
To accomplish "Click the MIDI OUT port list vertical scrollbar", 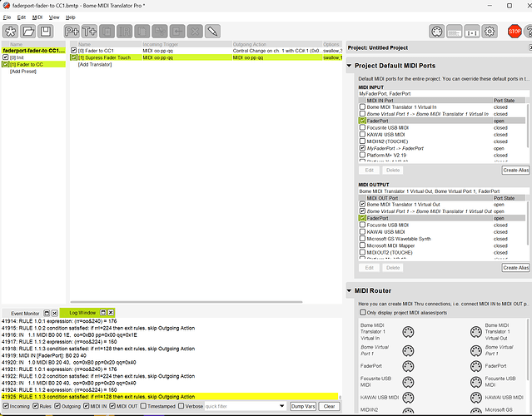I will (527, 223).
